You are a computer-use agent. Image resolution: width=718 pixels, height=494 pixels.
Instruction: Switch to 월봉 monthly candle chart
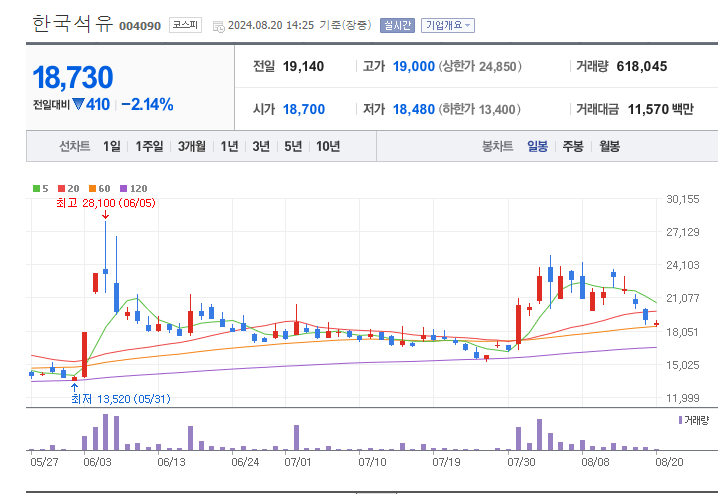tap(609, 146)
